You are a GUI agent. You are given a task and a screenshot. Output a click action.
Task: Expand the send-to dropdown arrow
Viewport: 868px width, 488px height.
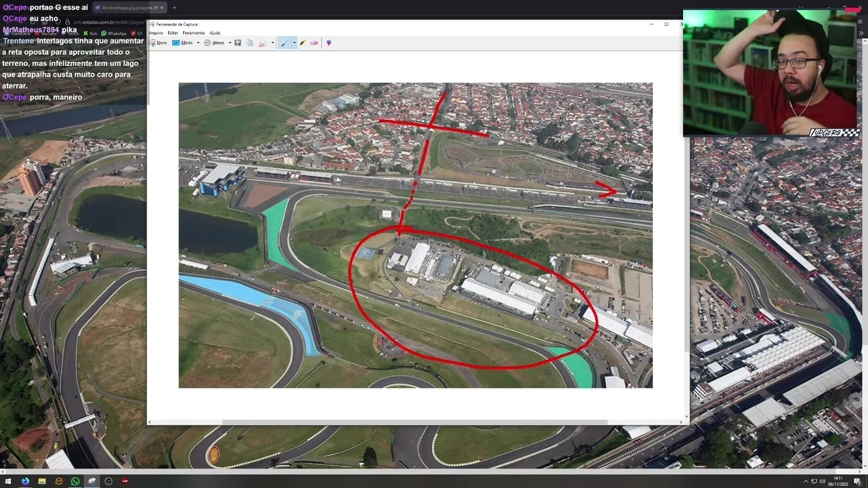[x=273, y=43]
